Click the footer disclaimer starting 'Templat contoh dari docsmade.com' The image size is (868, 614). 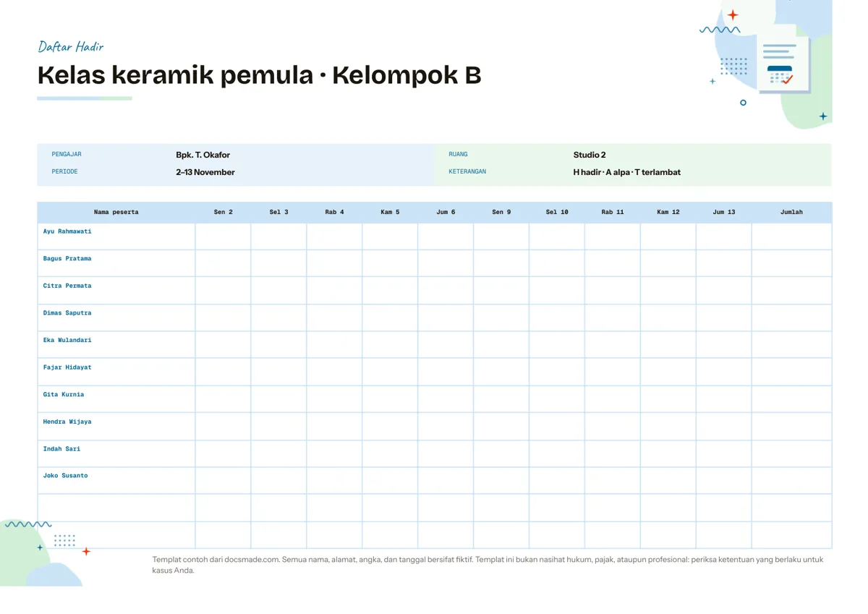pos(488,565)
